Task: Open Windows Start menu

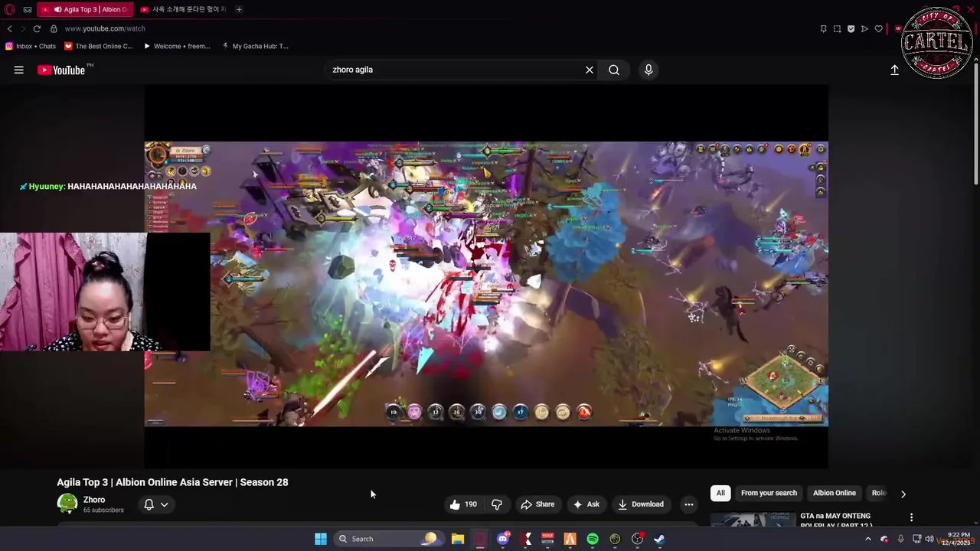Action: pyautogui.click(x=321, y=539)
